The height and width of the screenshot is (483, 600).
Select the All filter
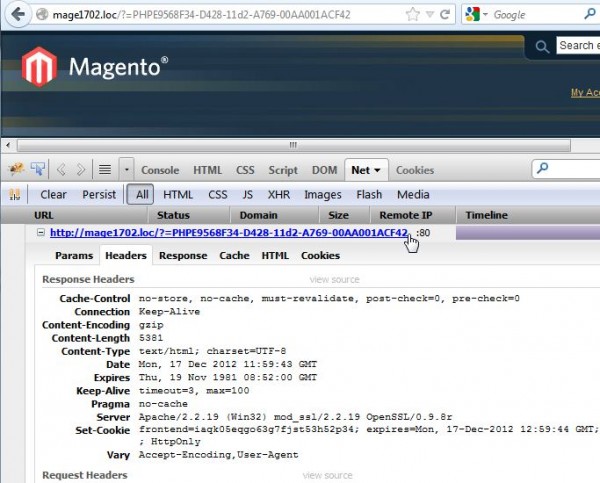click(x=140, y=194)
